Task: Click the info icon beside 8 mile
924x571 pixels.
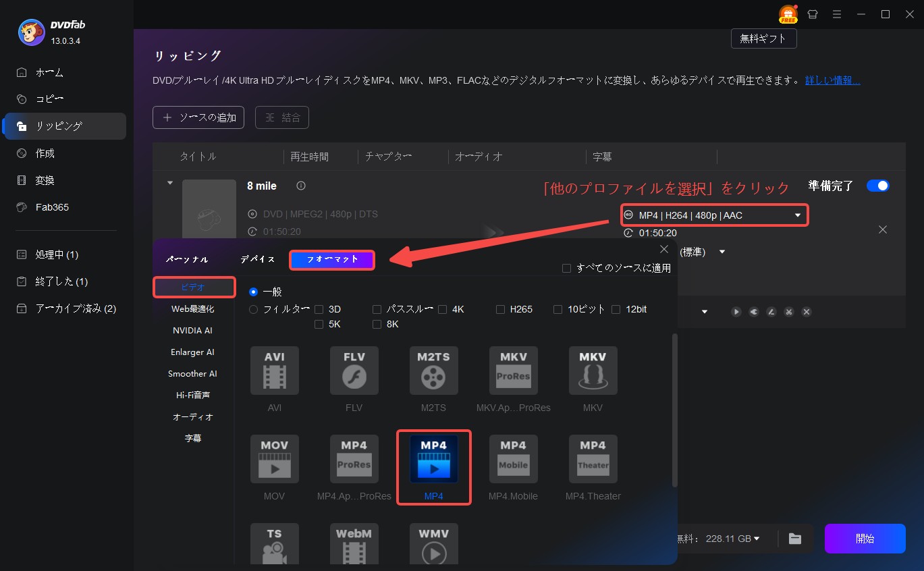Action: pos(301,186)
